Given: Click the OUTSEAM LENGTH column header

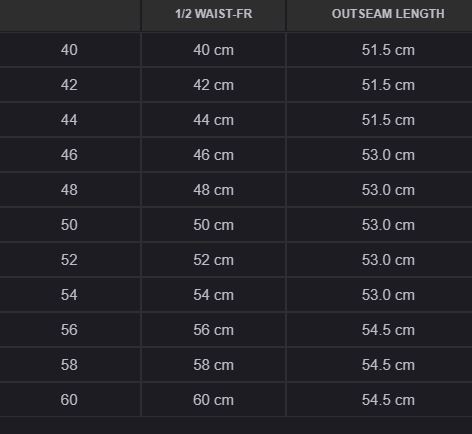Looking at the screenshot, I should (x=388, y=14).
